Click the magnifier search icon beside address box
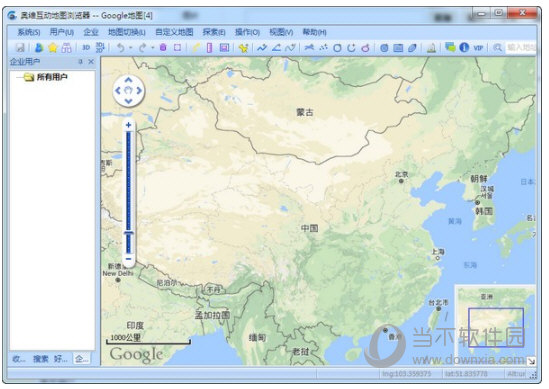 [x=497, y=47]
